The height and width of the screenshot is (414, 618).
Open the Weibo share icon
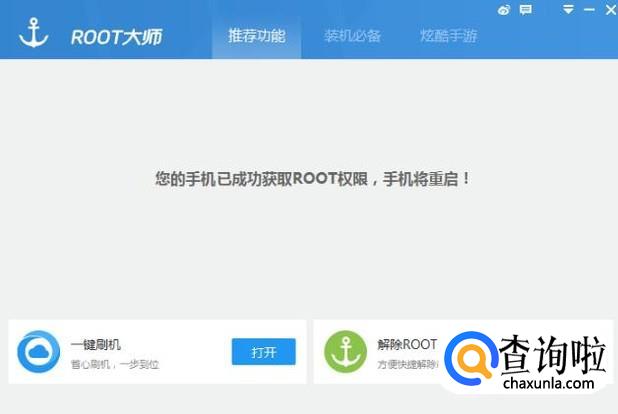[x=504, y=10]
